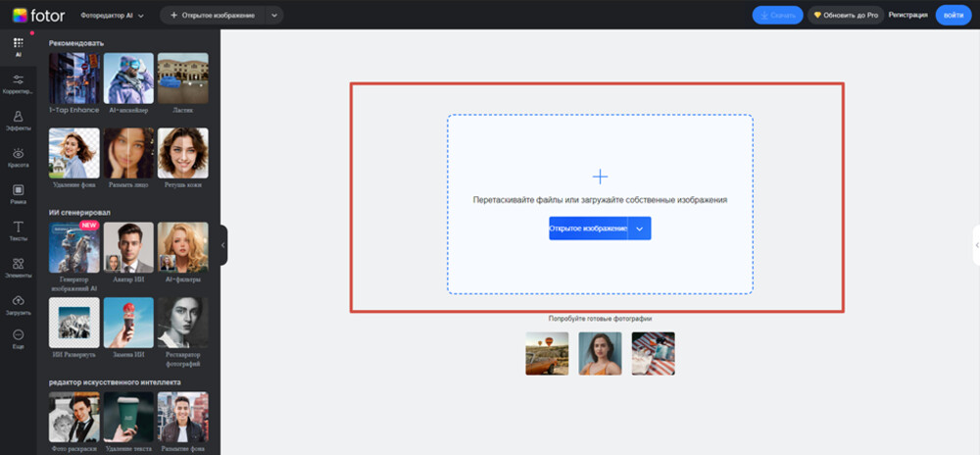
Task: Select the Корректировка adjustments sidebar icon
Action: click(18, 82)
